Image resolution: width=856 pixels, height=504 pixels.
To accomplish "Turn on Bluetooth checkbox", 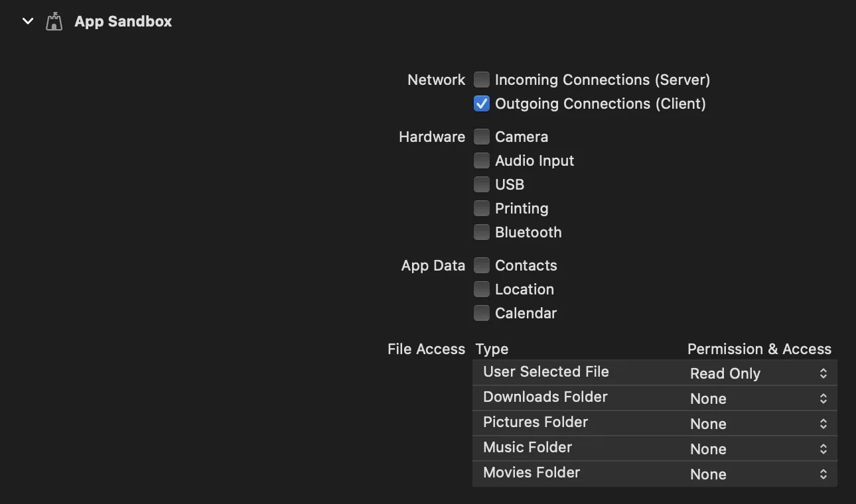I will click(482, 233).
